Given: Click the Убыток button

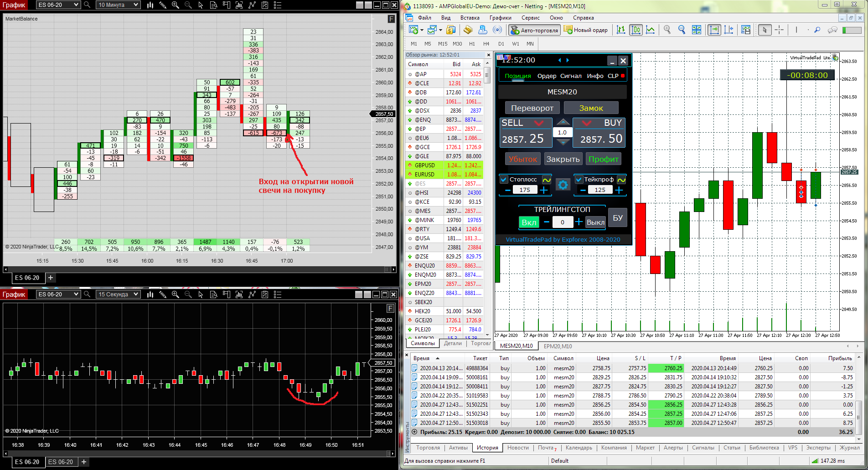Looking at the screenshot, I should (x=523, y=159).
